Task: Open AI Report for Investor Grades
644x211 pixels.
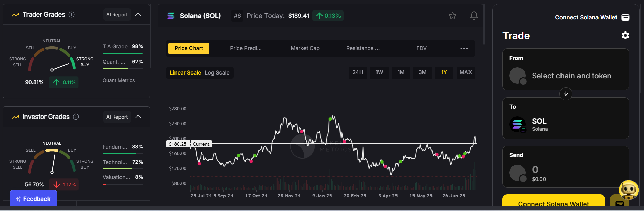Action: pos(117,117)
